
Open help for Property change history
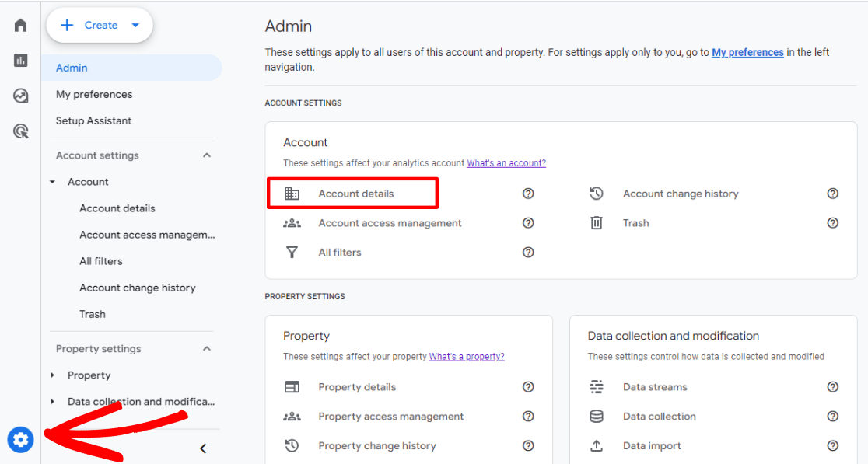click(x=528, y=446)
